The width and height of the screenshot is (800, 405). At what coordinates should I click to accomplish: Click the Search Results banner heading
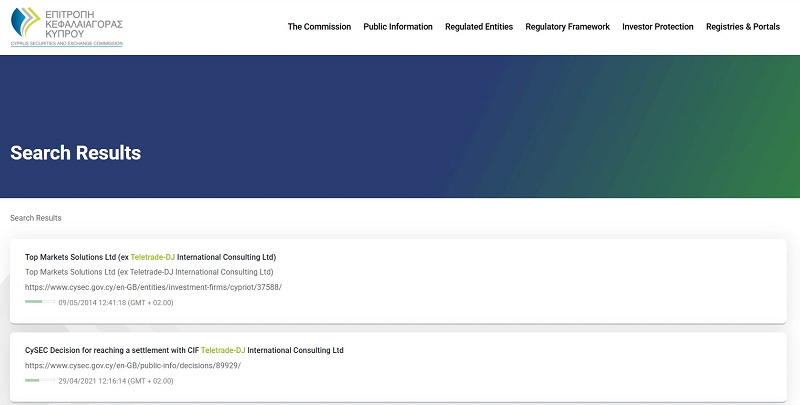pyautogui.click(x=76, y=153)
